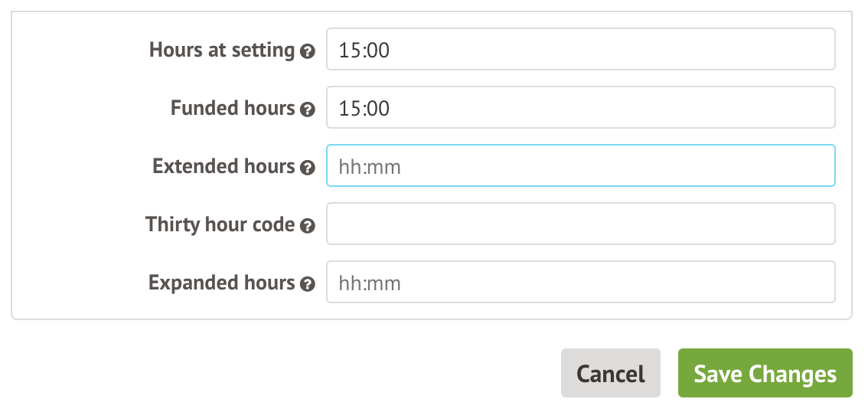Click the hh:mm placeholder in Expanded hours

370,283
